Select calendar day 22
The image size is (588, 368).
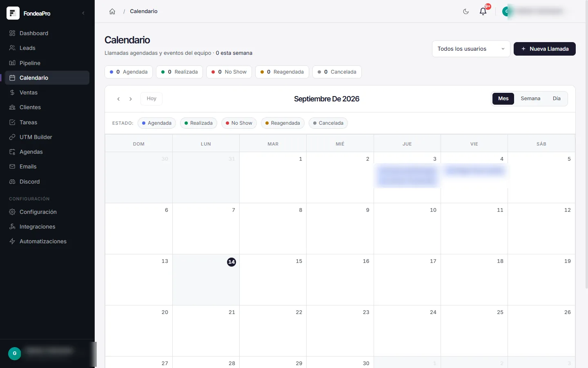273,331
